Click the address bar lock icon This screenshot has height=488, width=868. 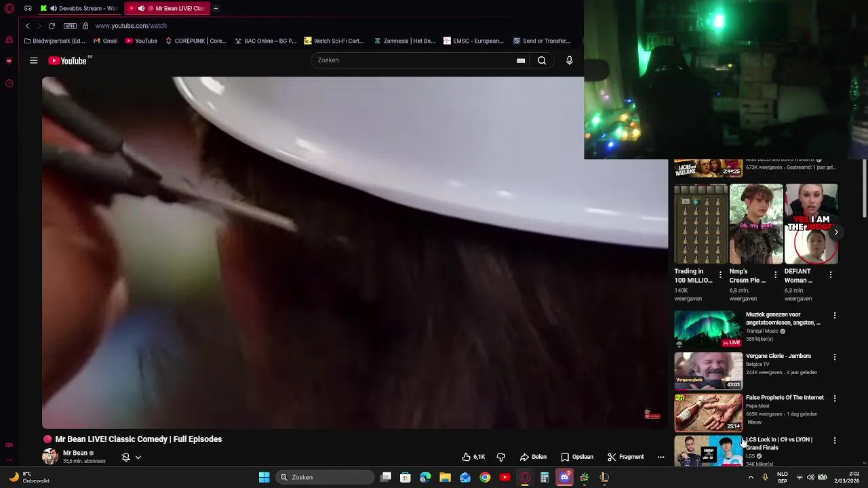point(85,26)
